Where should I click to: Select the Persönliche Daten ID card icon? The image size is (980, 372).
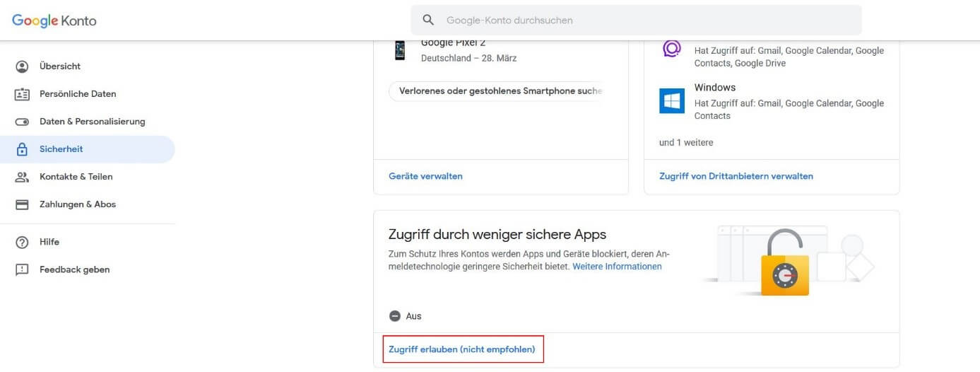tap(22, 94)
